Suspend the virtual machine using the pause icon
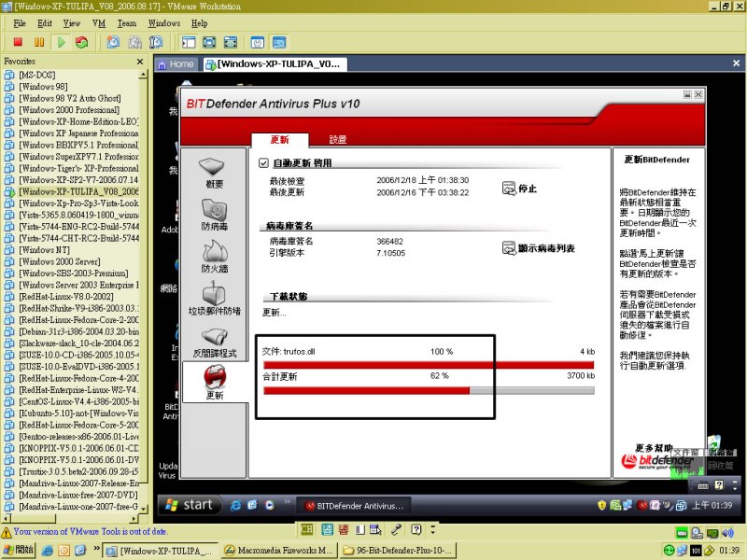 (x=39, y=42)
